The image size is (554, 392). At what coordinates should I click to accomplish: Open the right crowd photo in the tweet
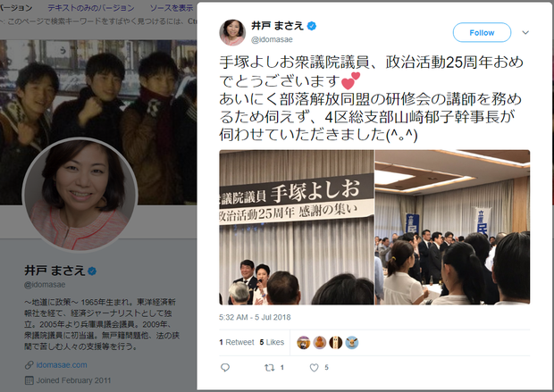pyautogui.click(x=453, y=227)
